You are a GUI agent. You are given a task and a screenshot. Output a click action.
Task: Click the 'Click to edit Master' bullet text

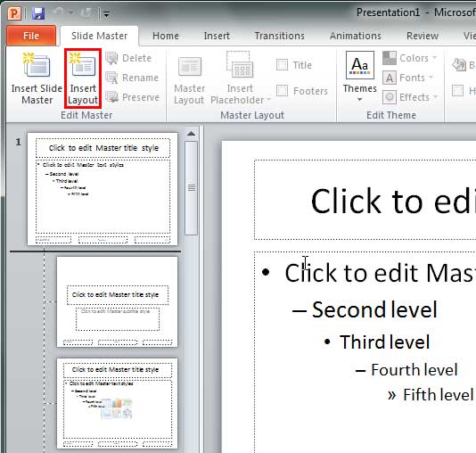tap(380, 273)
